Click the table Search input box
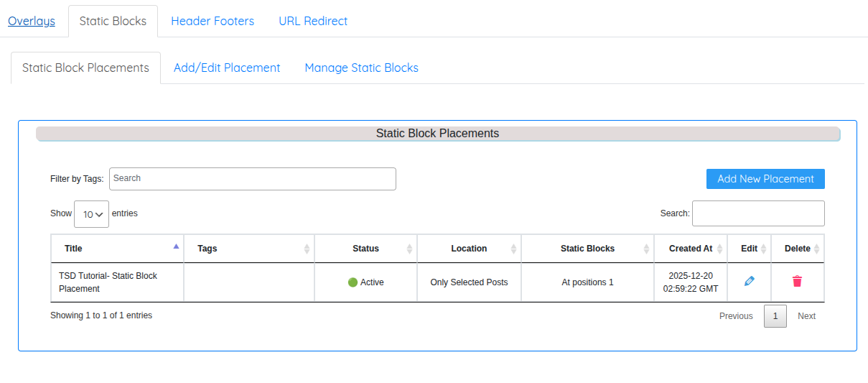868x383 pixels. click(757, 213)
